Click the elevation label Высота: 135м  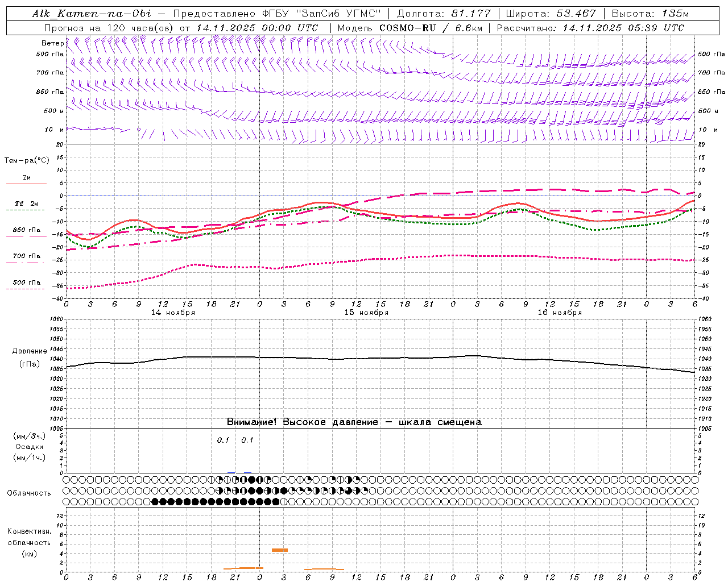tap(650, 14)
